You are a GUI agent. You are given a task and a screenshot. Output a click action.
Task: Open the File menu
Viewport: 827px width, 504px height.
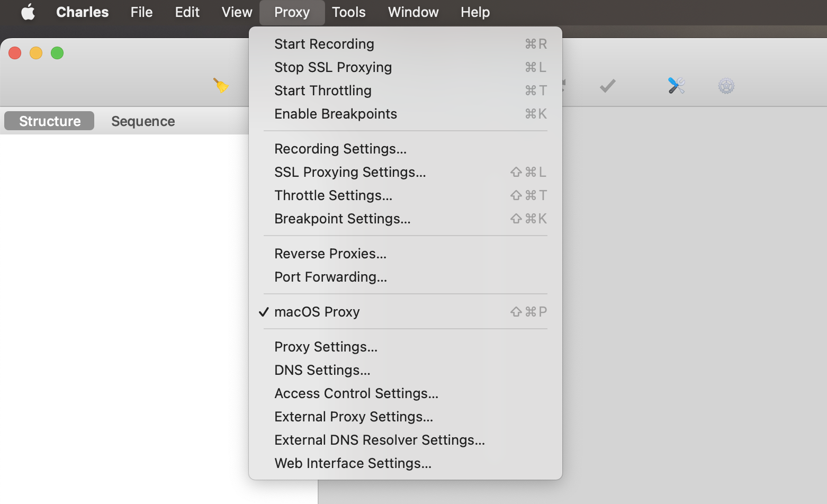coord(141,12)
